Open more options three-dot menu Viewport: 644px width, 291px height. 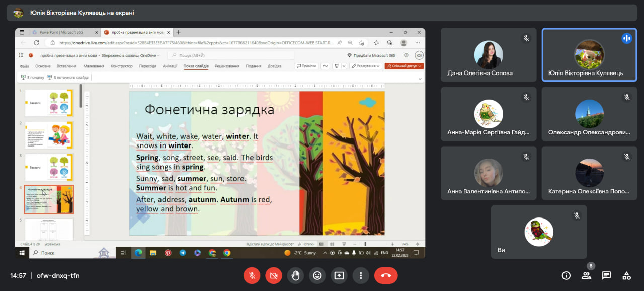[361, 275]
